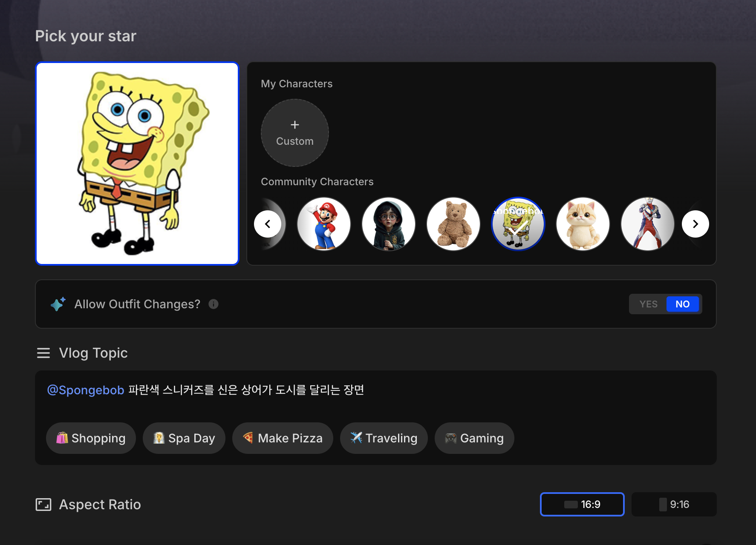Choose the Spa Day topic suggestion
This screenshot has height=545, width=756.
pos(184,438)
